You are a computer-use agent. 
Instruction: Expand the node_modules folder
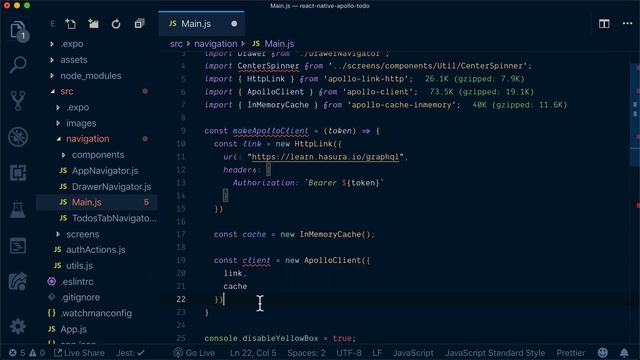pos(91,76)
